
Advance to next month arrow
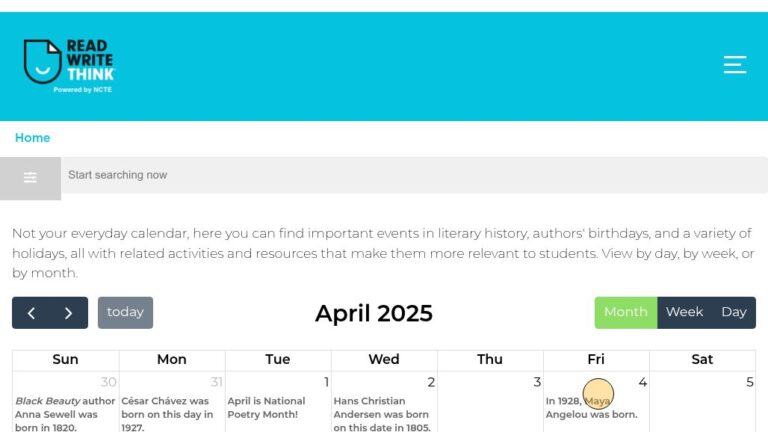[69, 313]
